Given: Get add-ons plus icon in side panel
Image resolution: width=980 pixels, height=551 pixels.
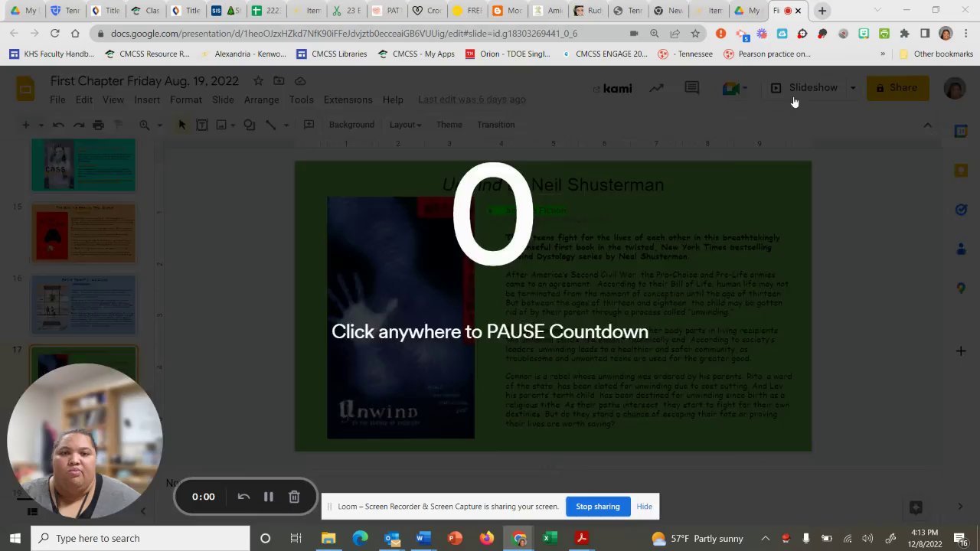Looking at the screenshot, I should pos(961,351).
